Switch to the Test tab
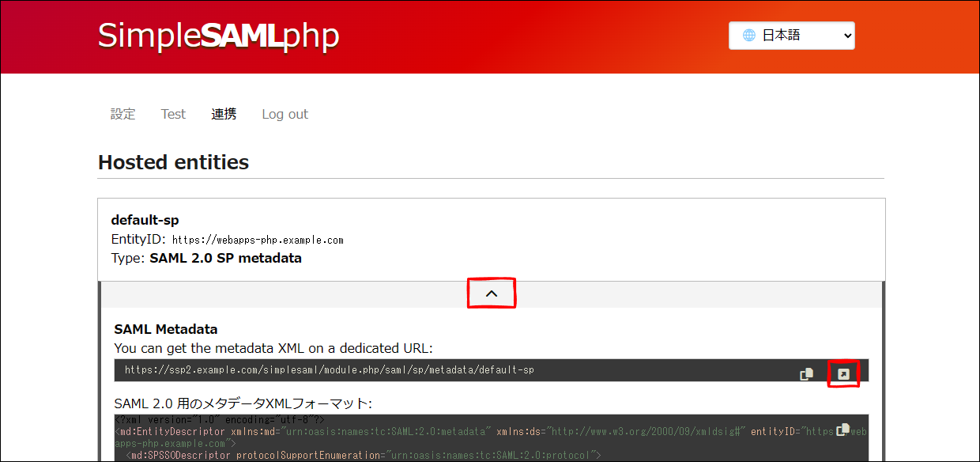 [173, 114]
